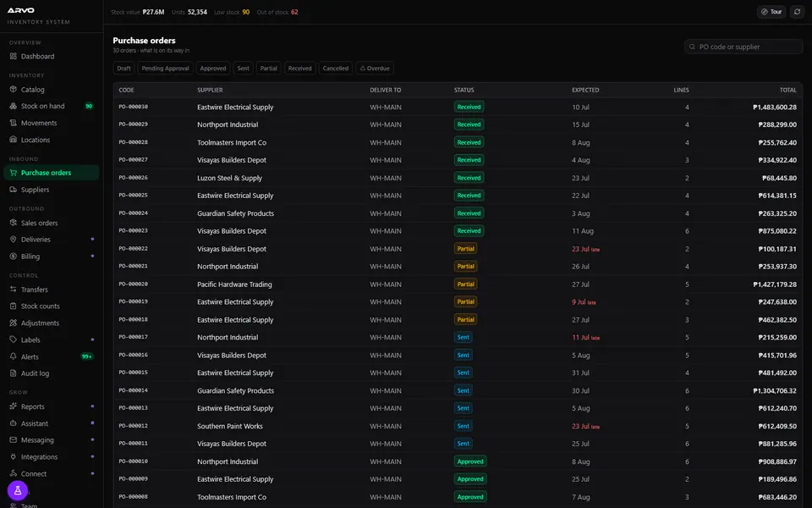Viewport: 812px width, 508px height.
Task: Click the Labels tag icon
Action: pos(13,340)
